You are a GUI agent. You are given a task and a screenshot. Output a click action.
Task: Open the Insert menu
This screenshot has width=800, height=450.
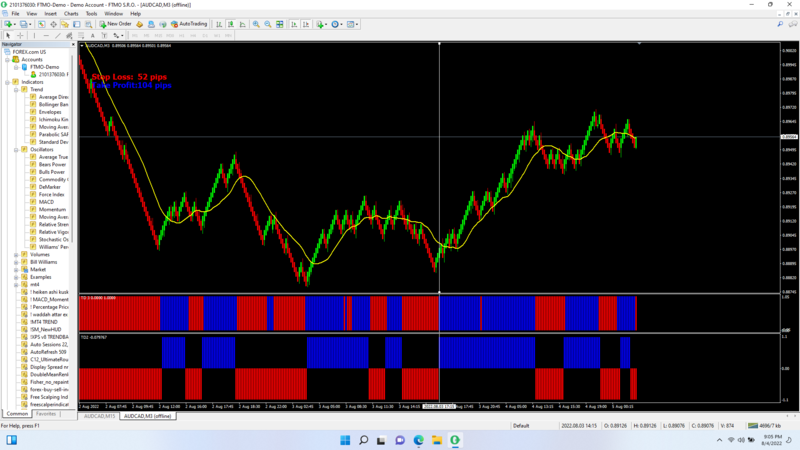pos(50,14)
